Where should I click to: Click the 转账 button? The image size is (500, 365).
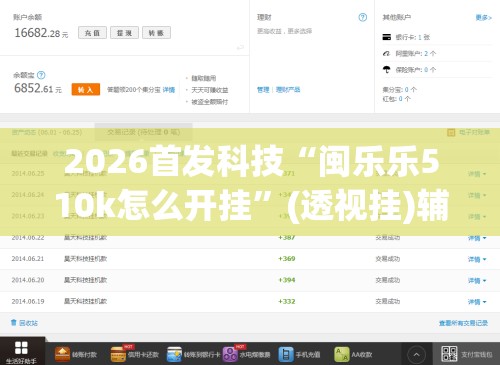[156, 33]
